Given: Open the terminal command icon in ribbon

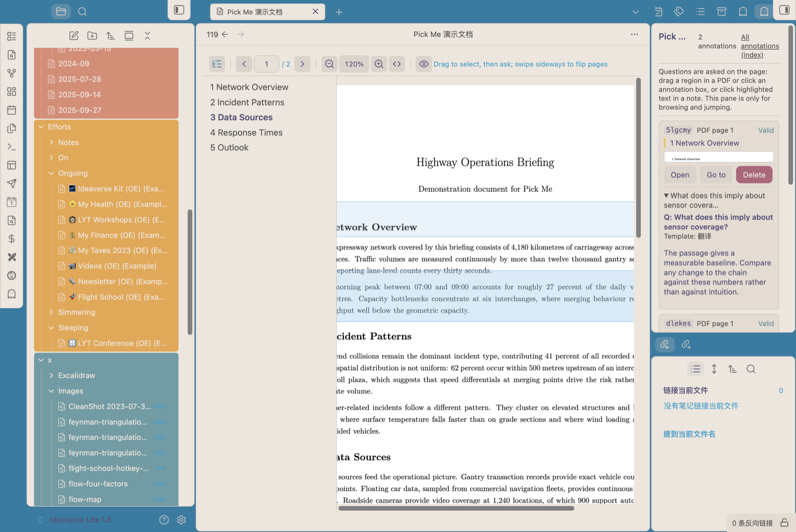Looking at the screenshot, I should (12, 147).
